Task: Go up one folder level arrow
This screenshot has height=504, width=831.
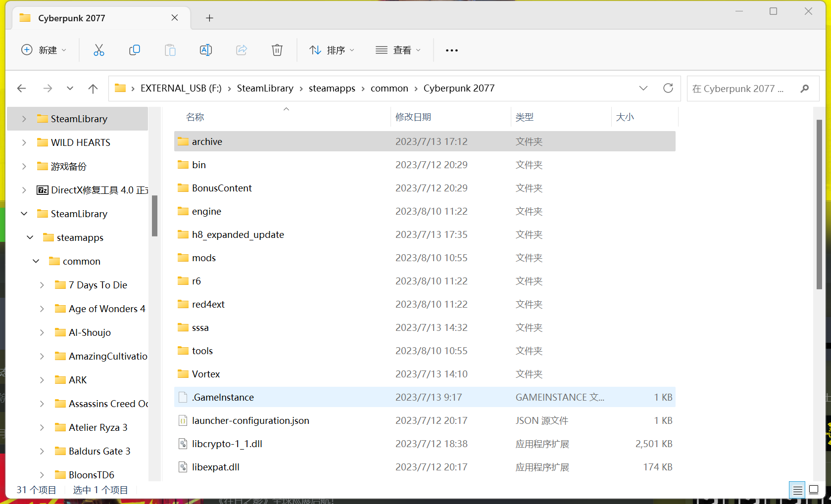Action: click(93, 89)
